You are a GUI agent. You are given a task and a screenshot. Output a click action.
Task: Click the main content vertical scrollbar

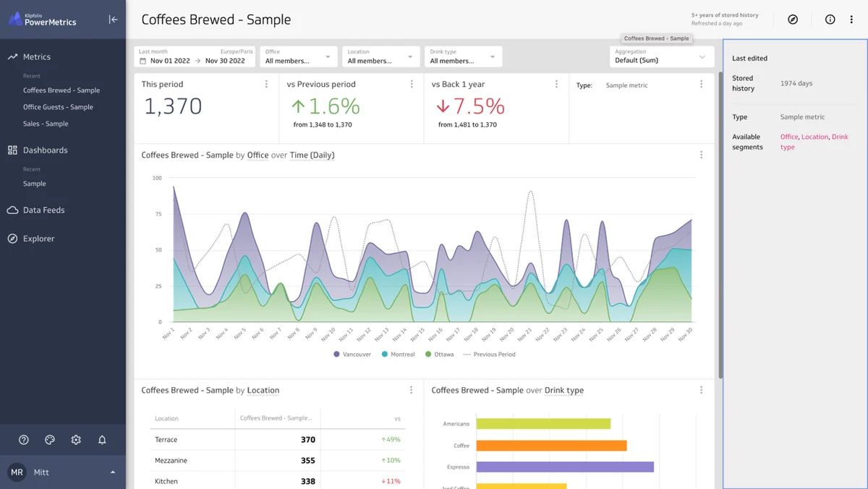click(x=720, y=224)
